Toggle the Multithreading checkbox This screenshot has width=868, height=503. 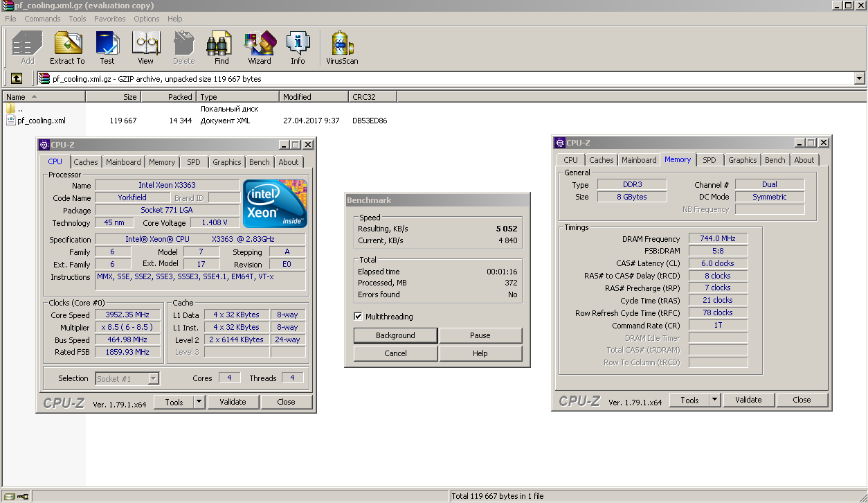[x=358, y=317]
